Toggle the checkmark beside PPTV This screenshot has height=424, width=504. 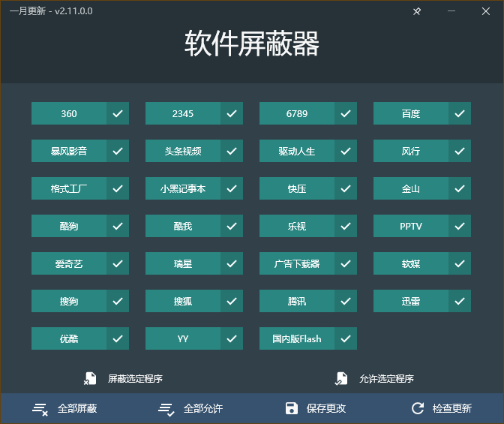click(460, 226)
